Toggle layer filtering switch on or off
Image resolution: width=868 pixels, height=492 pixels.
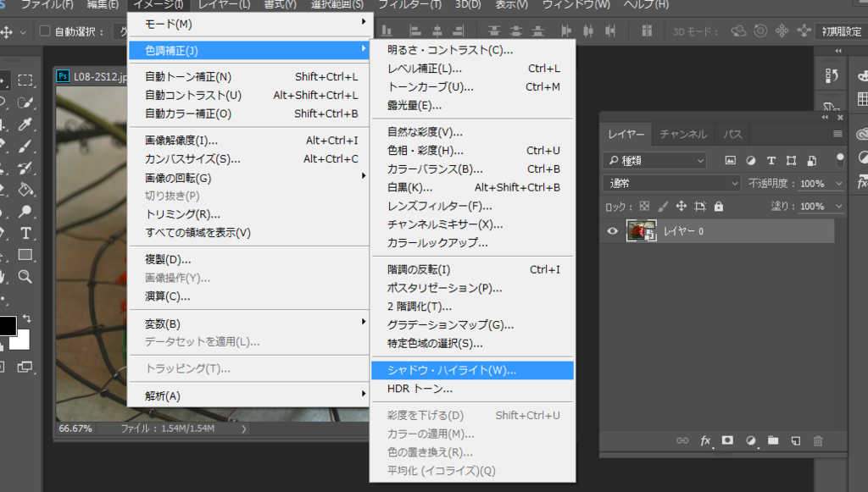click(x=840, y=160)
